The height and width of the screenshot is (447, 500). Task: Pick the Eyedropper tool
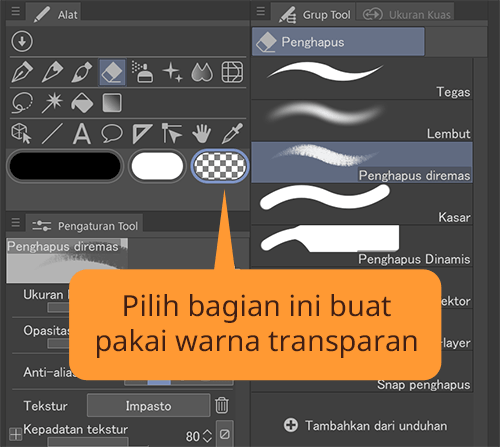(232, 133)
